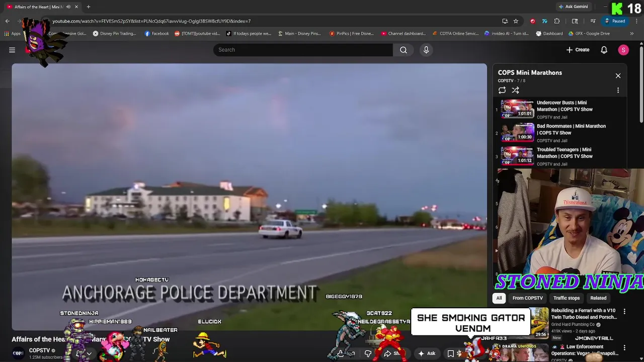Bookmark this page with the star icon
Image resolution: width=644 pixels, height=362 pixels.
[x=516, y=21]
